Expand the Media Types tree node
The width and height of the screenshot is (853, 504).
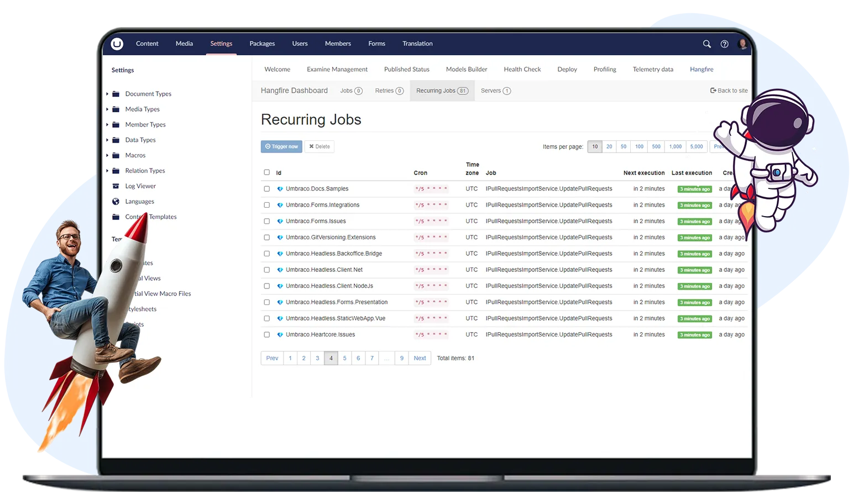pos(107,109)
